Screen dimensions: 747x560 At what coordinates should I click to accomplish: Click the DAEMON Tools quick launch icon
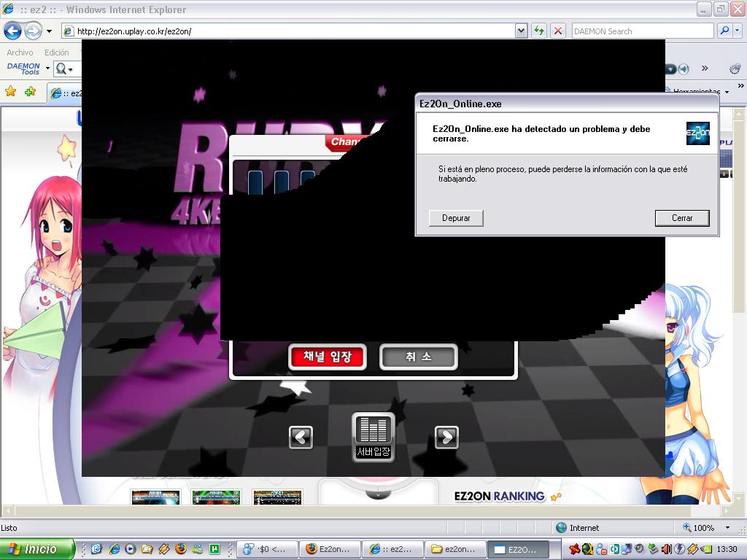[164, 549]
